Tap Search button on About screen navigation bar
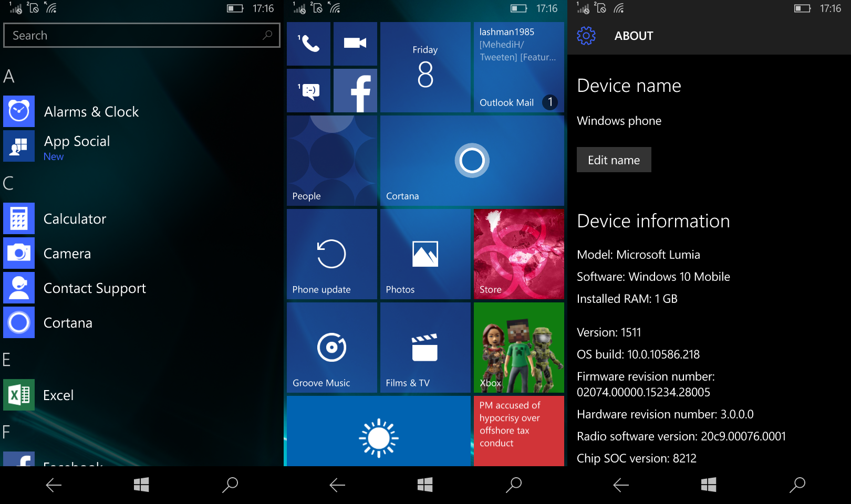Viewport: 851px width, 504px height. [x=797, y=485]
